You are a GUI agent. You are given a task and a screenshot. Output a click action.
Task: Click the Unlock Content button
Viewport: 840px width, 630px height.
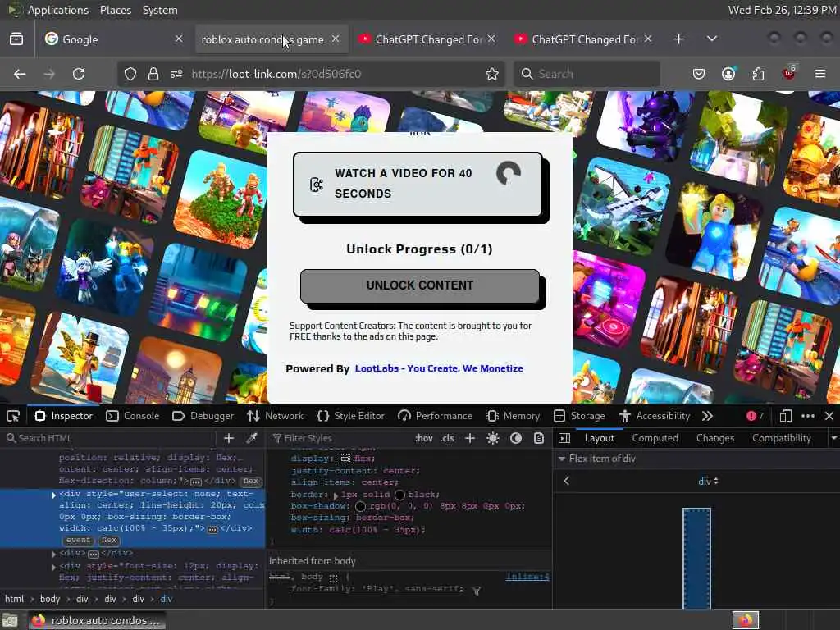(x=420, y=286)
